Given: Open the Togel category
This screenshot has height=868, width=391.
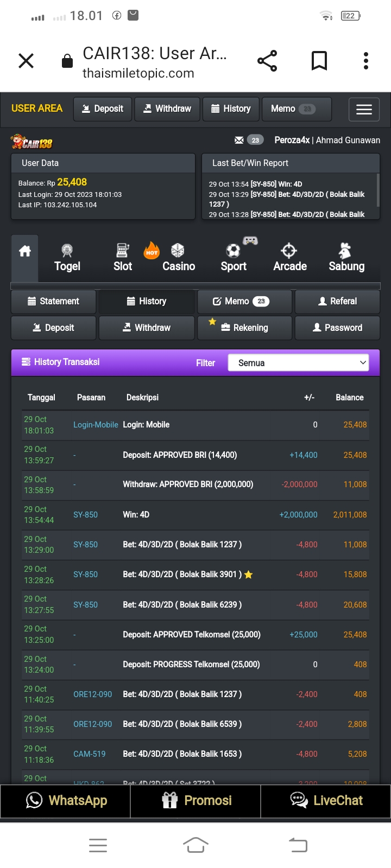Looking at the screenshot, I should 67,258.
